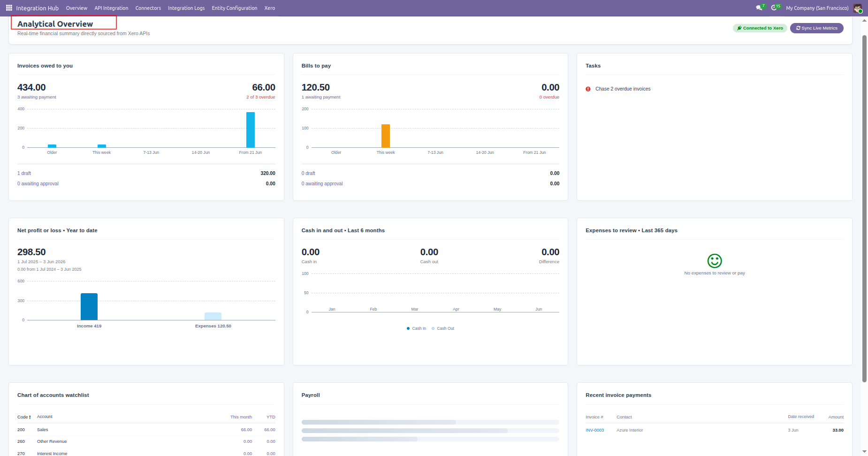Viewport: 868px width, 456px height.
Task: Open bills 0 draft link
Action: click(308, 174)
